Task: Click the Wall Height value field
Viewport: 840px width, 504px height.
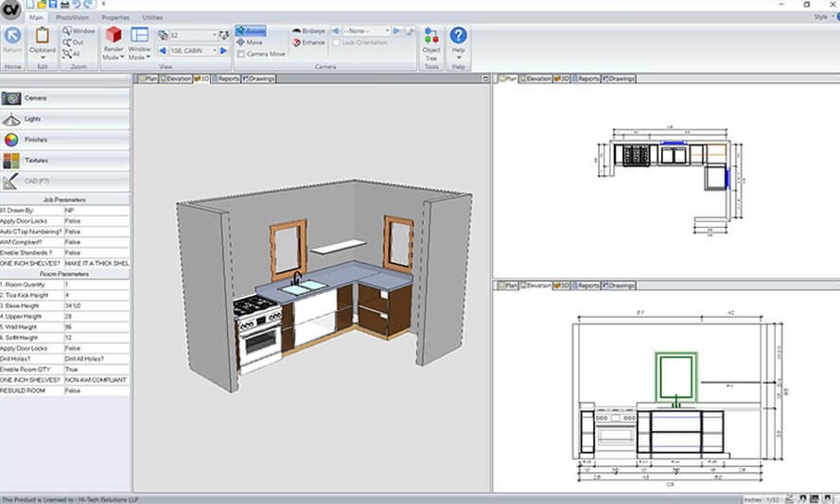Action: click(x=96, y=325)
